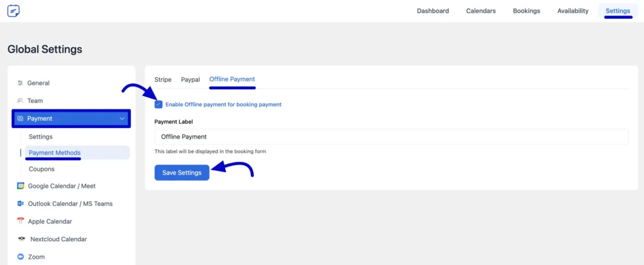Select the Offline Payment tab
This screenshot has width=644, height=265.
[x=232, y=80]
